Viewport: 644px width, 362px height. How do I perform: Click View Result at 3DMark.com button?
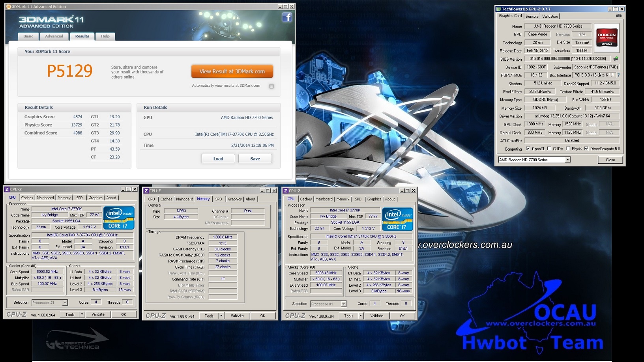[x=232, y=71]
